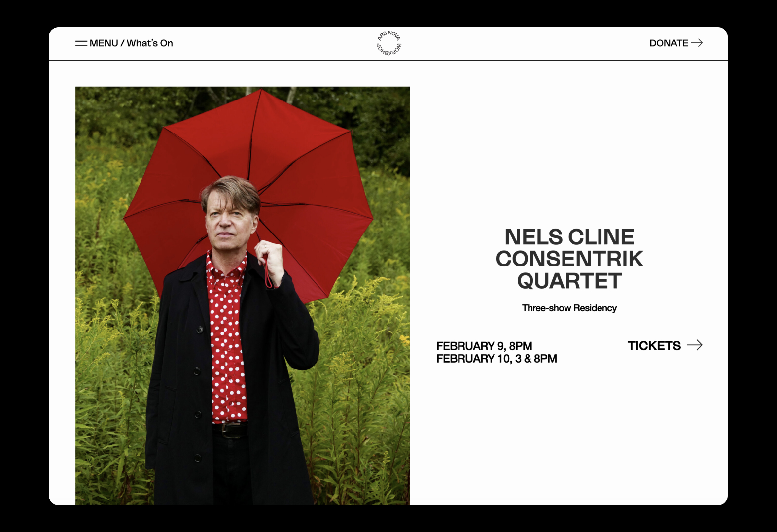Select the February 9, 8PM date
The width and height of the screenshot is (777, 532).
(484, 346)
